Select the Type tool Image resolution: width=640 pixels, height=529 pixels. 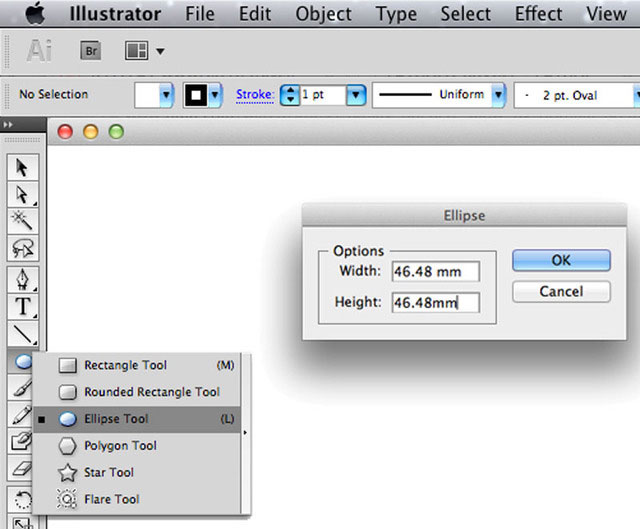click(23, 307)
